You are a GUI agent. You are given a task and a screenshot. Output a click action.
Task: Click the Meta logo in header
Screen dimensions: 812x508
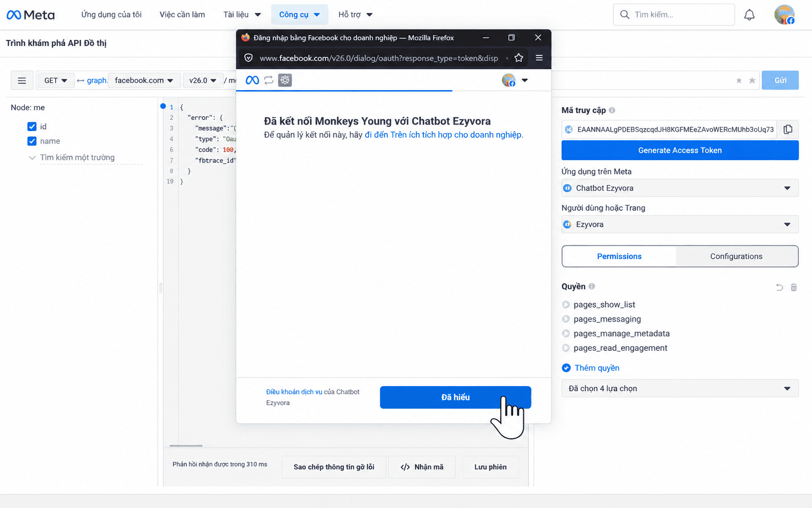pyautogui.click(x=31, y=15)
